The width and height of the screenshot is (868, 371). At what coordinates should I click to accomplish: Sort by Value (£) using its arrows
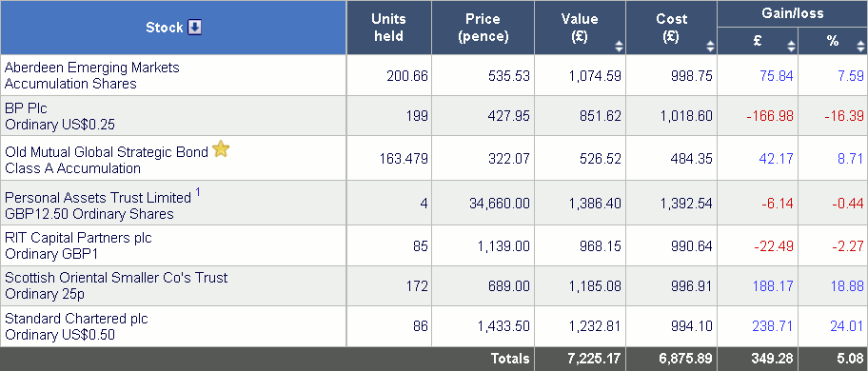tap(619, 47)
